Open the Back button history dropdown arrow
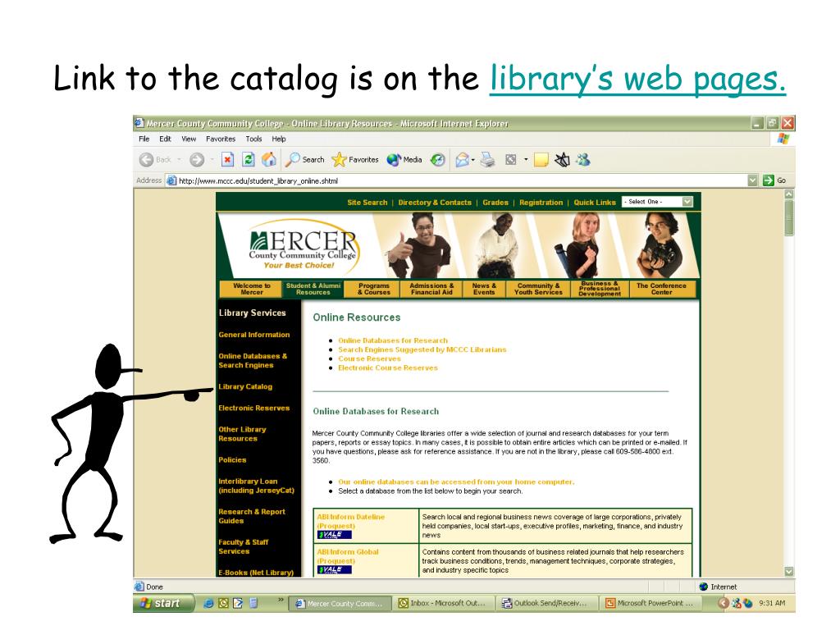 pyautogui.click(x=179, y=160)
